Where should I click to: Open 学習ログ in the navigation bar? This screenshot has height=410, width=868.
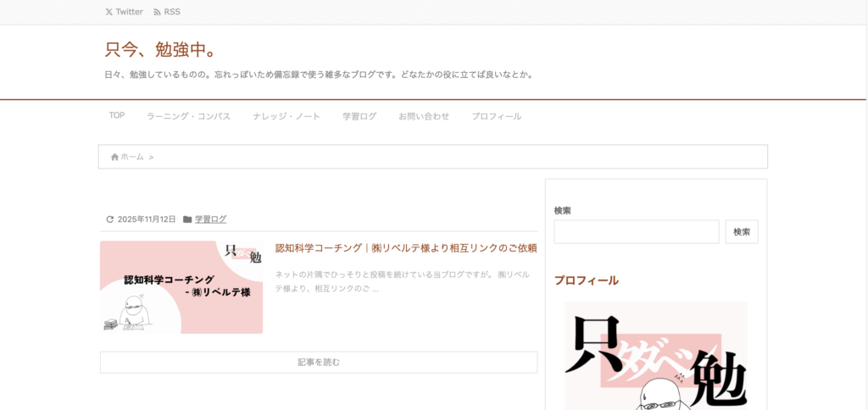[359, 116]
